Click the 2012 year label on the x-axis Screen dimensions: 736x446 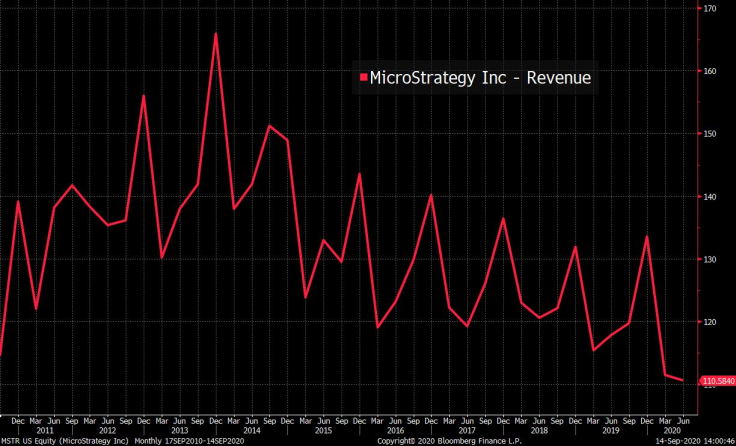[108, 431]
